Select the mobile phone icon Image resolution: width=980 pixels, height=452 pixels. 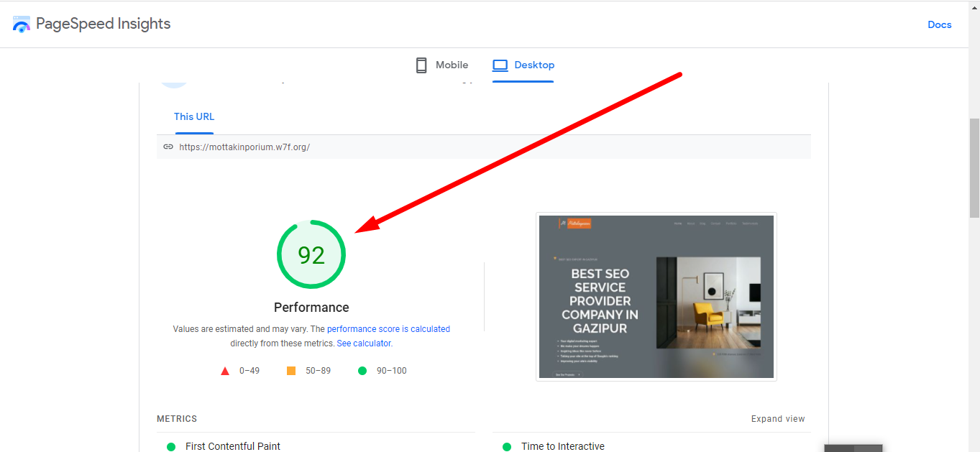(421, 65)
